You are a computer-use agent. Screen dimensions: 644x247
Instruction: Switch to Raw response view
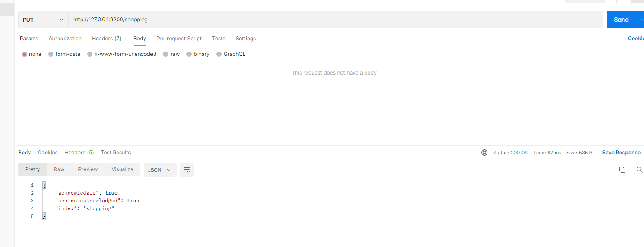(x=59, y=169)
